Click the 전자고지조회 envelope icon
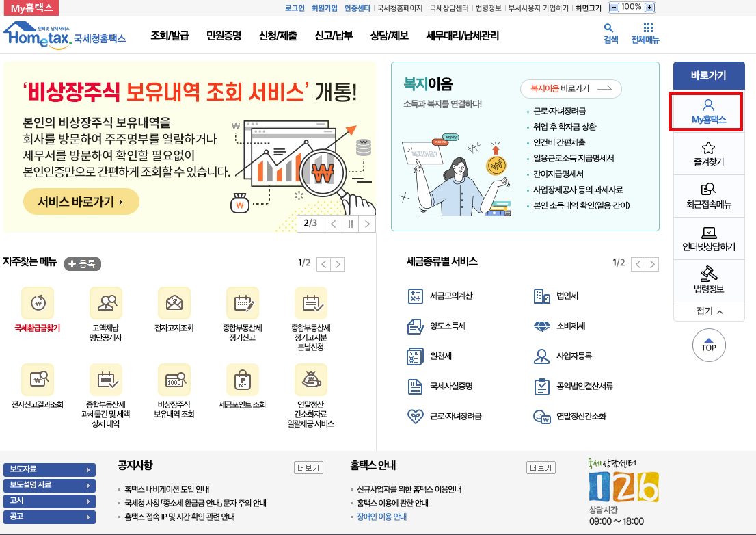Viewport: 756px width, 535px height. (174, 303)
